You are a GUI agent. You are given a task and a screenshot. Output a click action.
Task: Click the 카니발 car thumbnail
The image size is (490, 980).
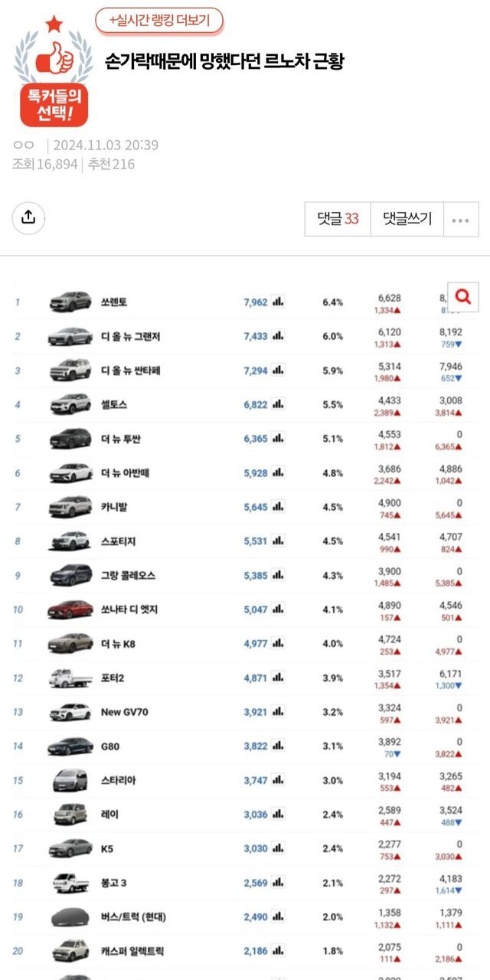pos(70,507)
